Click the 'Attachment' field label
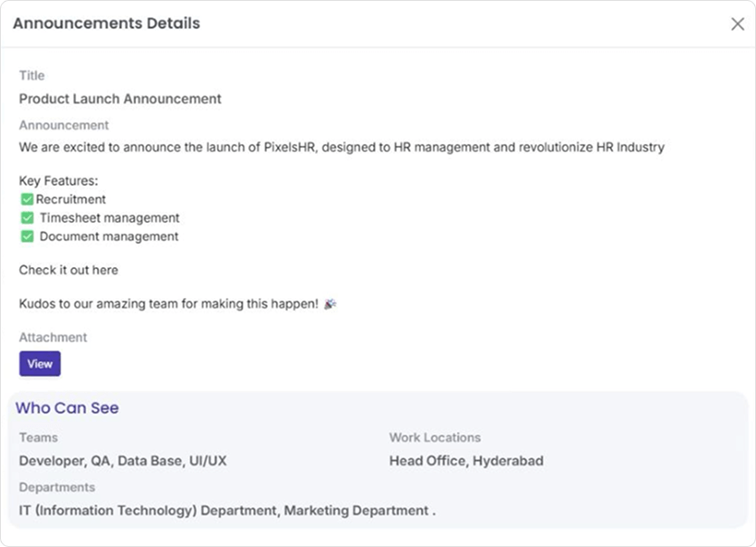 [53, 337]
